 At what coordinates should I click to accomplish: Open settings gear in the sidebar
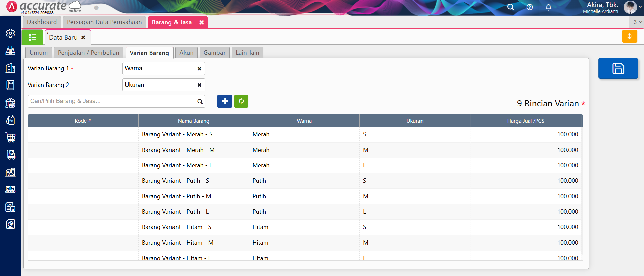pos(10,33)
